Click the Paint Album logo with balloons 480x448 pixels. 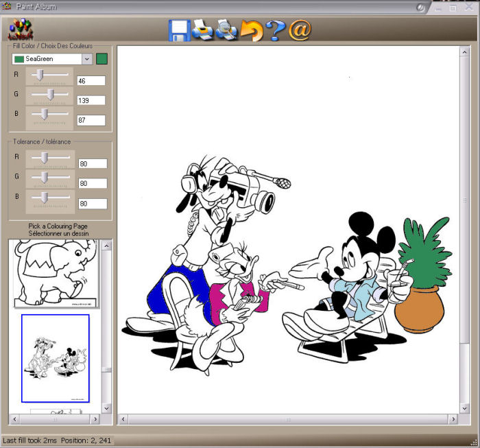tap(20, 30)
